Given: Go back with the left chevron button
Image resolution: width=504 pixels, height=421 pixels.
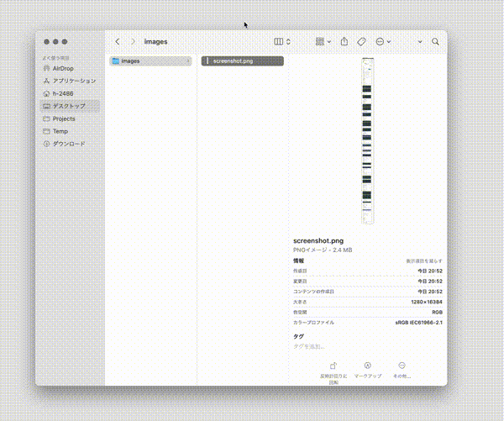Looking at the screenshot, I should tap(118, 41).
